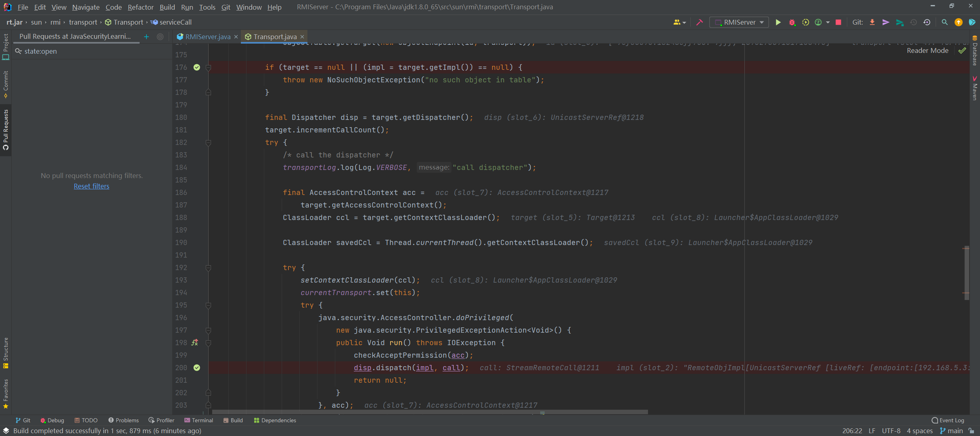Run with coverage icon
The width and height of the screenshot is (980, 436).
click(x=805, y=23)
